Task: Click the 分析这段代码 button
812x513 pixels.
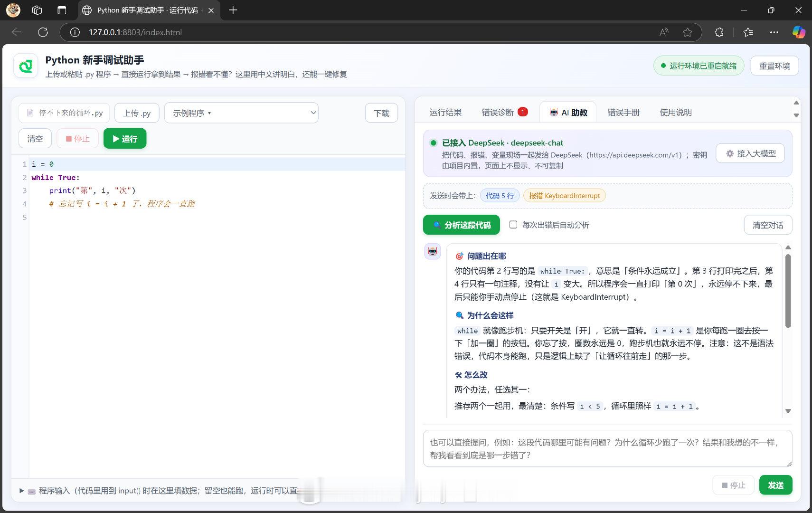Action: coord(462,225)
